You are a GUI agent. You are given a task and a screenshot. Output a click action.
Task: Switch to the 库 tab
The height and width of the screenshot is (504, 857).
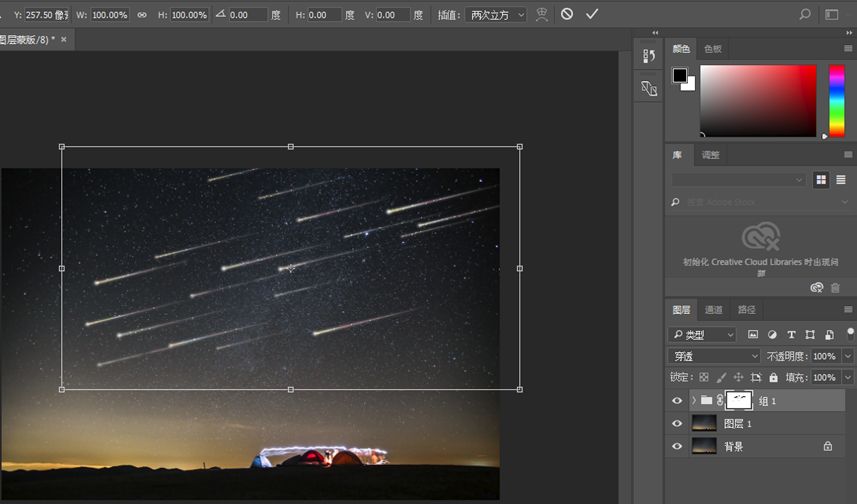click(x=677, y=155)
